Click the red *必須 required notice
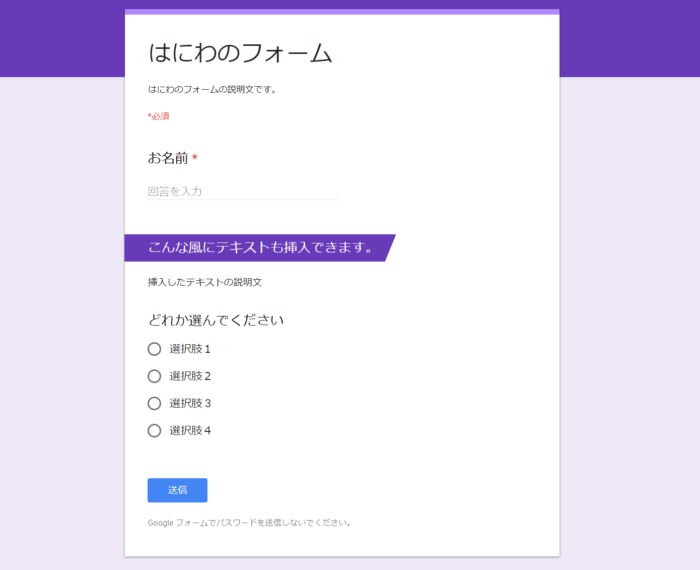Viewport: 700px width, 570px height. coord(158,116)
